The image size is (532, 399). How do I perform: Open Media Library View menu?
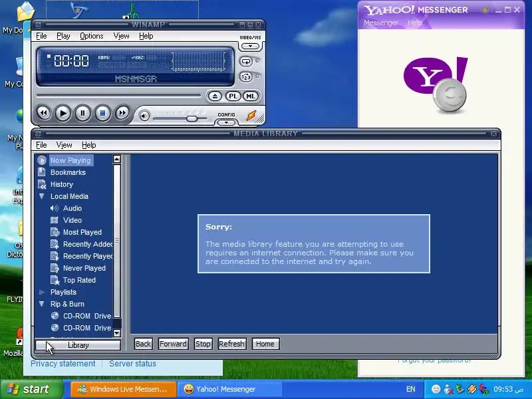click(64, 145)
